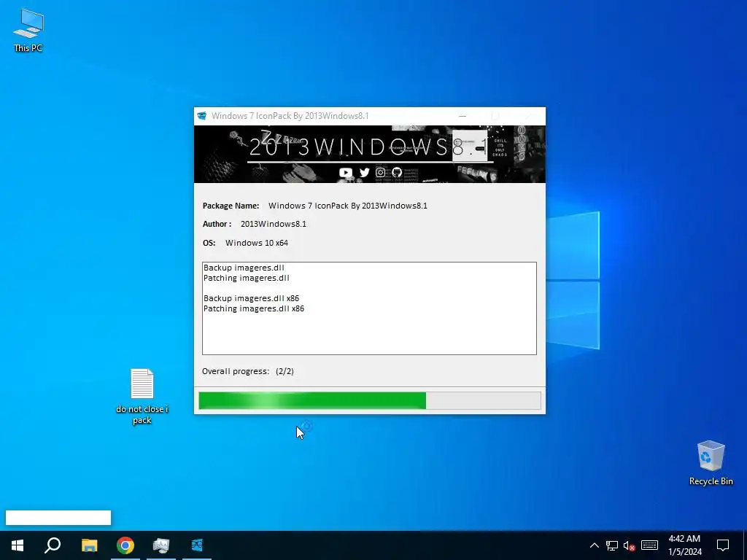Viewport: 747px width, 560px height.
Task: Click the installer title bar app icon
Action: pos(202,116)
